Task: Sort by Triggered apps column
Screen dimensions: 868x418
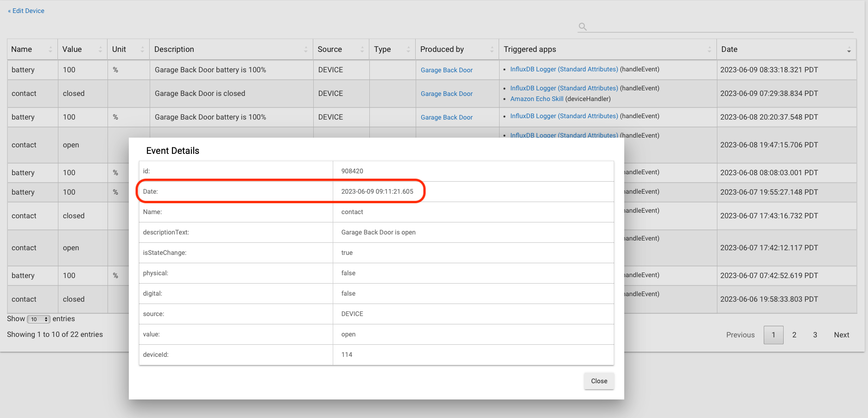Action: click(709, 50)
